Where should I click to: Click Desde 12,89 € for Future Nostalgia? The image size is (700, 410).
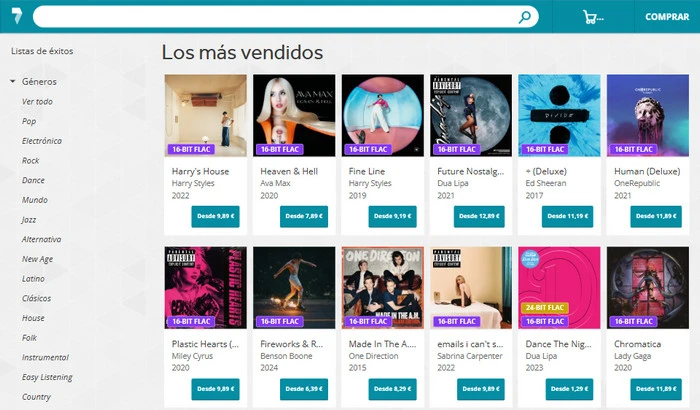[x=479, y=216]
